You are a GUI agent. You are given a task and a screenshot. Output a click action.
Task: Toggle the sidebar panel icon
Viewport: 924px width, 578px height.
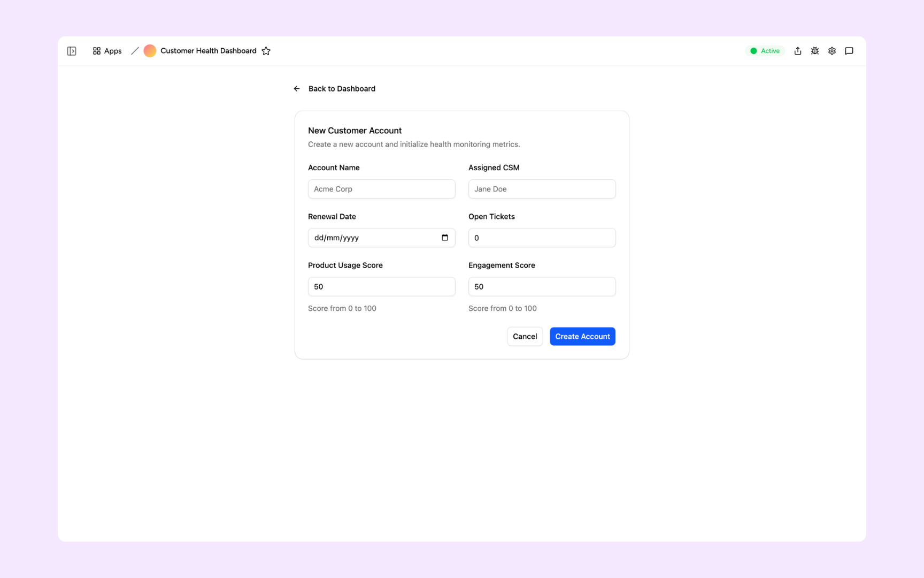(x=72, y=51)
